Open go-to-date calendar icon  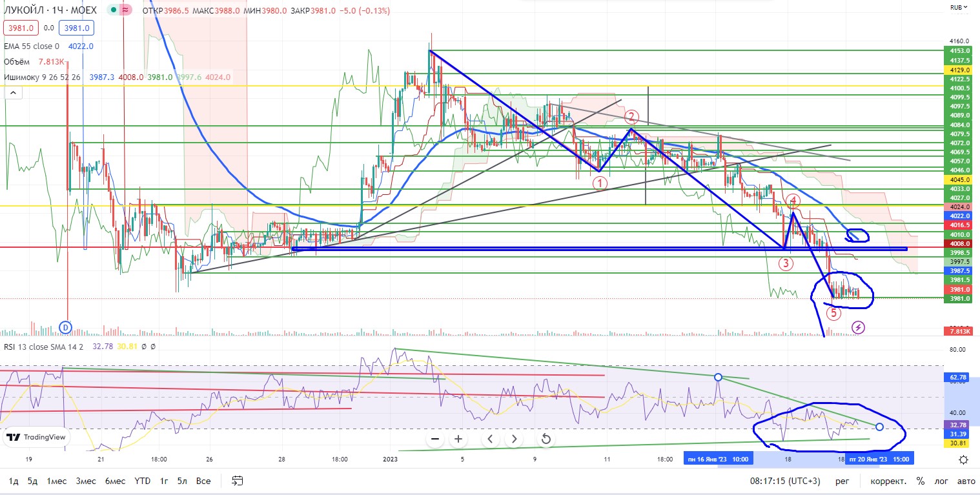click(238, 481)
